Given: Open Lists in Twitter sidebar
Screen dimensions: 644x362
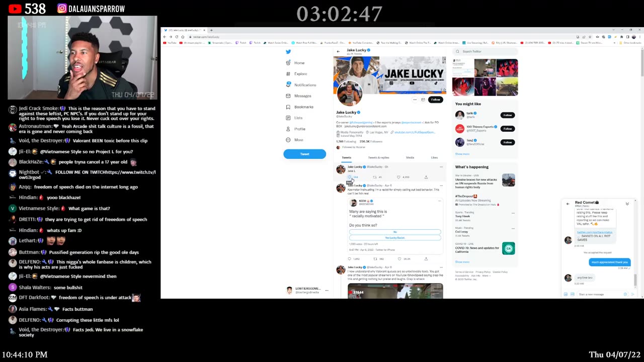Looking at the screenshot, I should point(294,118).
